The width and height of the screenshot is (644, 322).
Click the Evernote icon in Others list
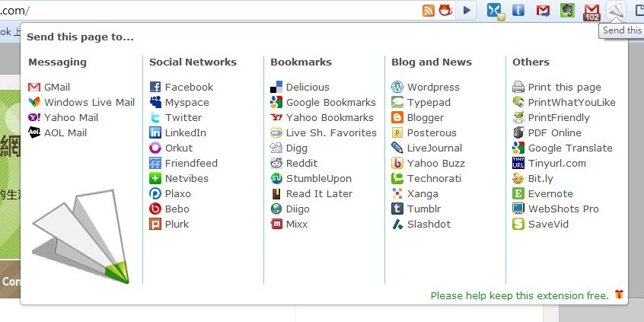click(518, 193)
